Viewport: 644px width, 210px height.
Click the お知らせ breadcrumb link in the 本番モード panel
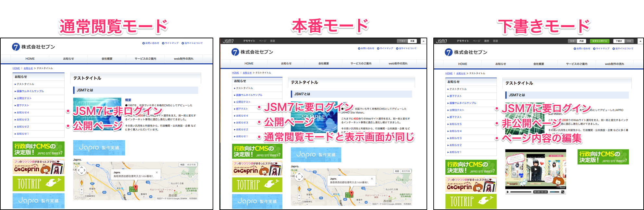[x=247, y=73]
